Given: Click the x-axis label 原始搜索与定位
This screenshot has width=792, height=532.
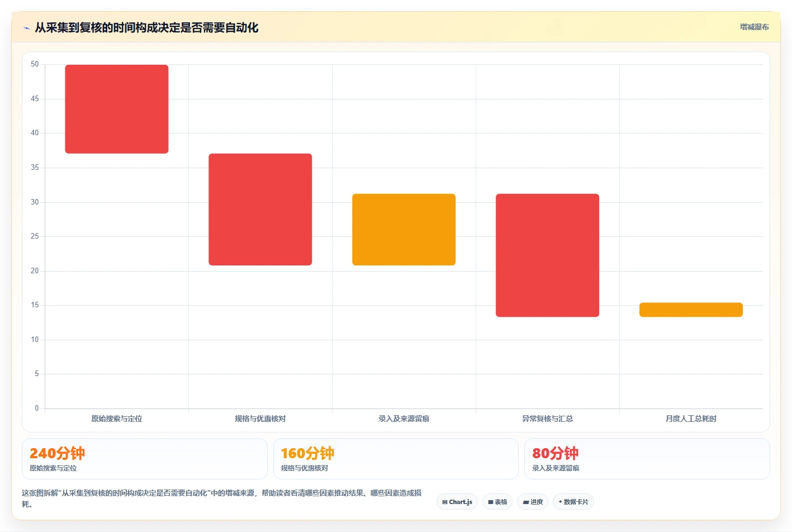Looking at the screenshot, I should (117, 419).
